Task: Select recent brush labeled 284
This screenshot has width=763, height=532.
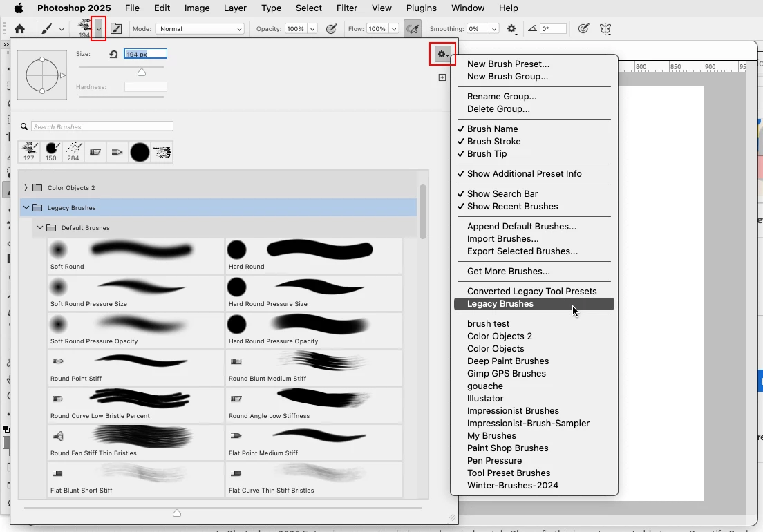Action: coord(73,152)
